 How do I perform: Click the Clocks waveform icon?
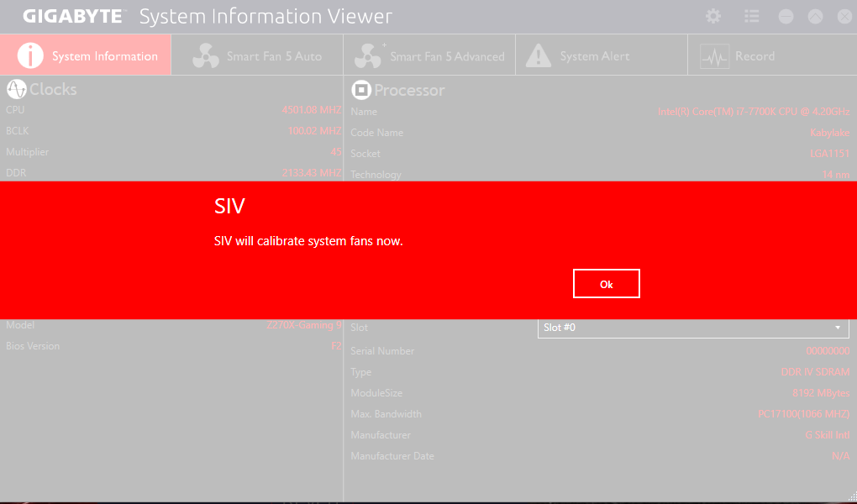point(17,89)
